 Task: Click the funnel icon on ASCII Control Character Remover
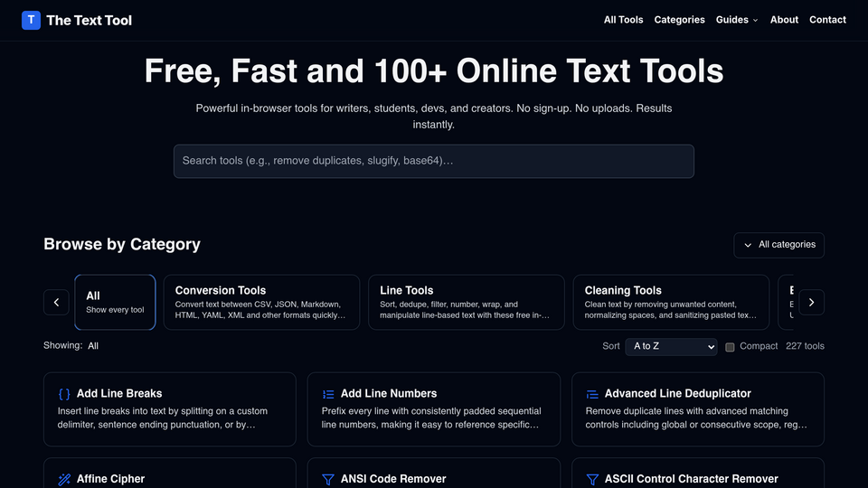(592, 479)
